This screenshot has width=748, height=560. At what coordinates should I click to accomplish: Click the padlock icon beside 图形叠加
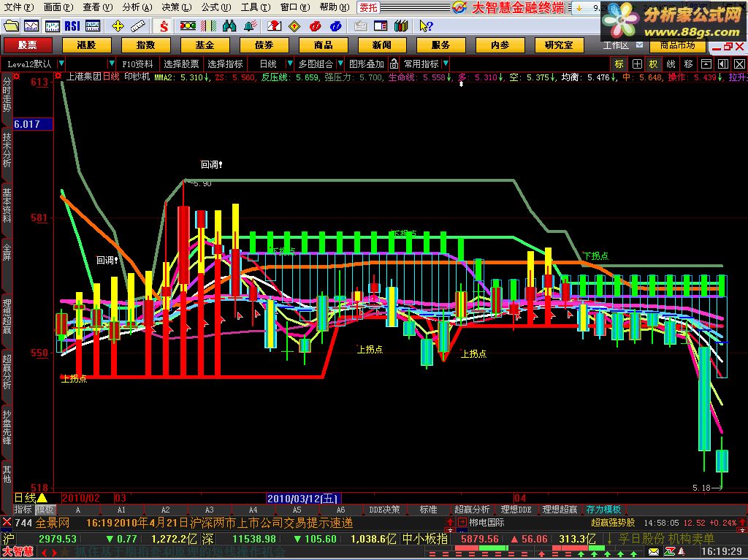pyautogui.click(x=394, y=64)
